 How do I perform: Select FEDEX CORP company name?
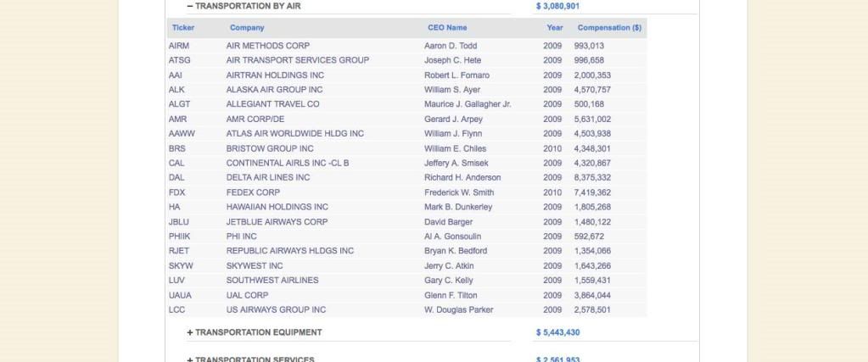(253, 192)
